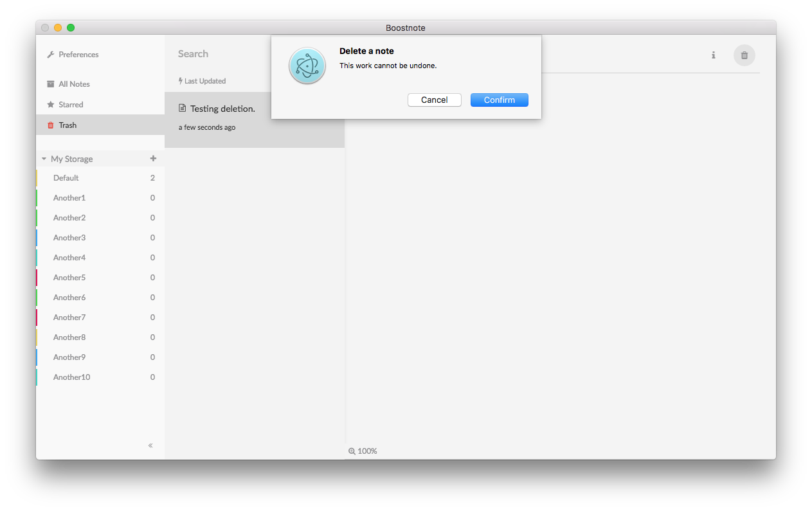Click the note info icon
812x511 pixels.
pos(713,55)
